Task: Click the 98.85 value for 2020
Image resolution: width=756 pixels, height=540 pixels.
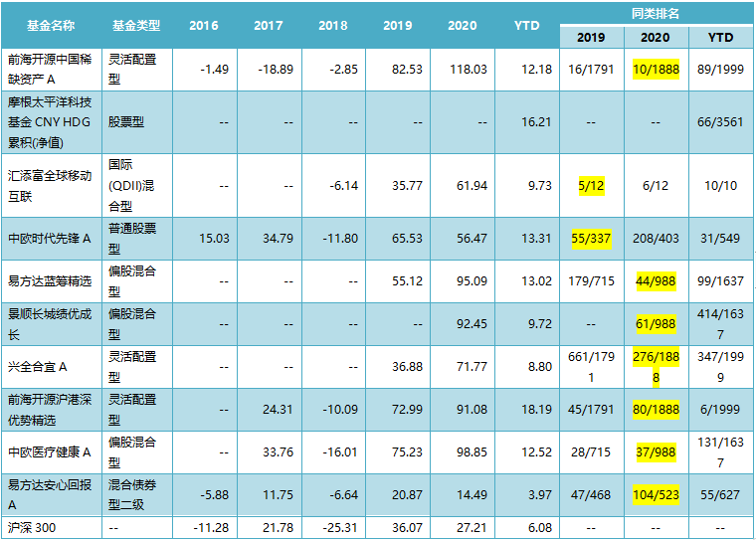Action: coord(472,452)
